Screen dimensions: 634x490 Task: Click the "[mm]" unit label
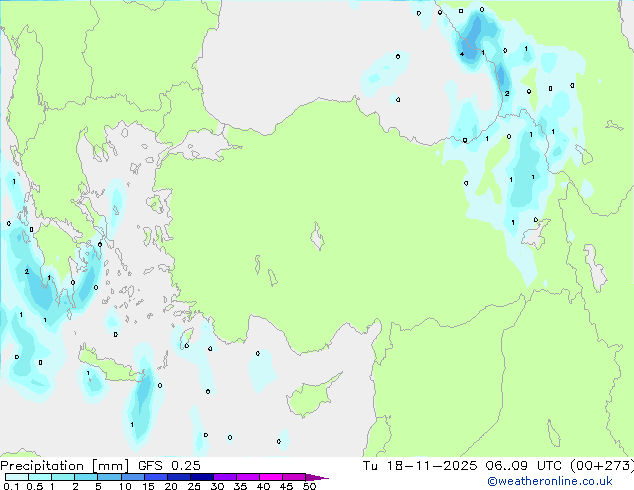(x=110, y=466)
